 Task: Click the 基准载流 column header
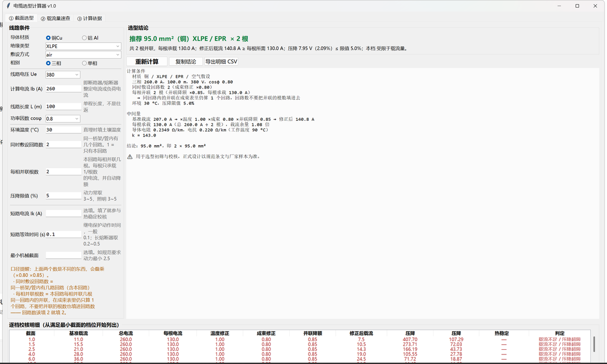(78, 333)
